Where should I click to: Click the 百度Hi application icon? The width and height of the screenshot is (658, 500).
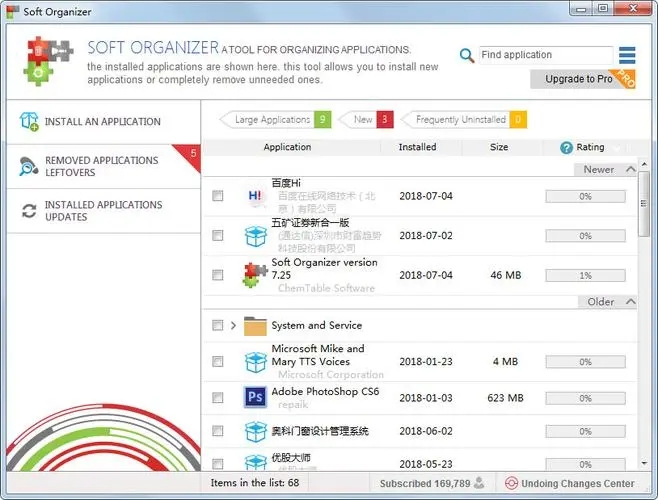click(x=255, y=196)
